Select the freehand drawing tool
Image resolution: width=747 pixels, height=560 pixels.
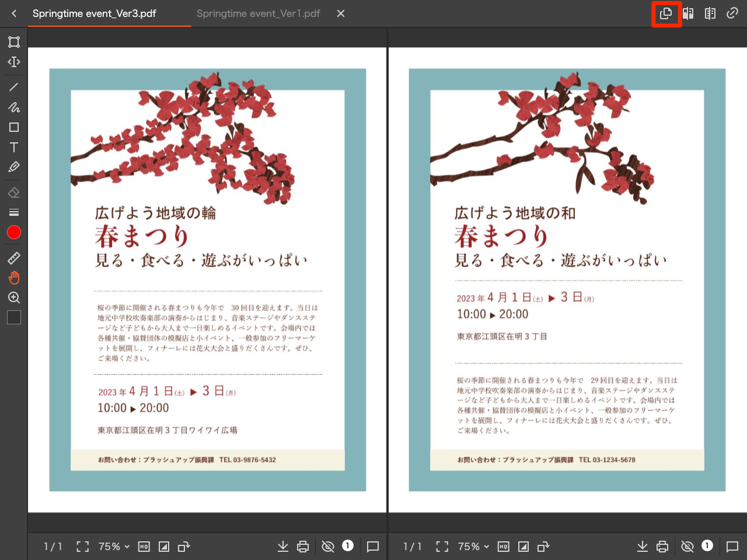(x=13, y=107)
